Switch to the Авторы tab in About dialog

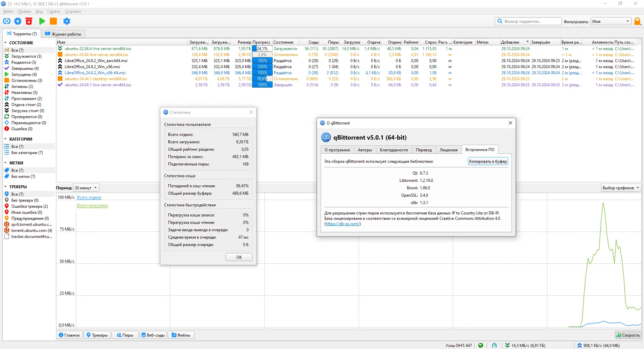point(365,150)
